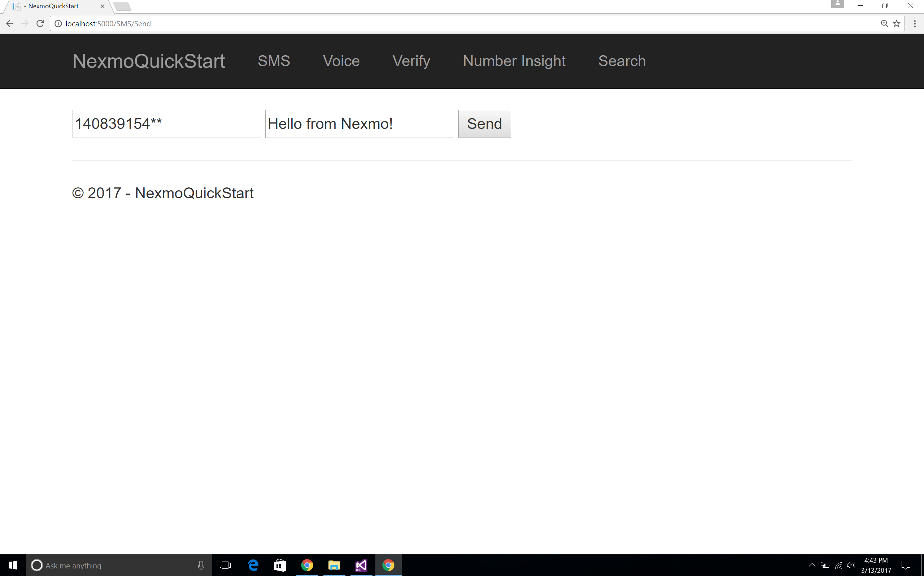This screenshot has height=576, width=924.
Task: Click the browser forward arrow
Action: pos(25,23)
